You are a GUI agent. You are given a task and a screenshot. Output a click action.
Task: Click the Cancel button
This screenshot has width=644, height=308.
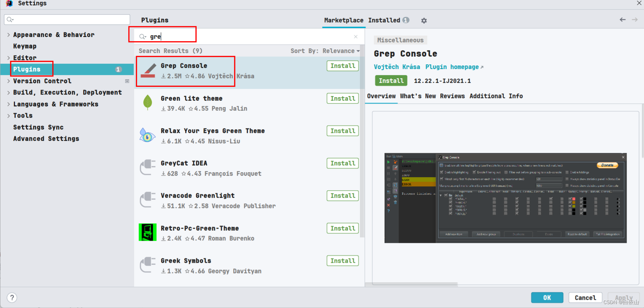click(585, 298)
